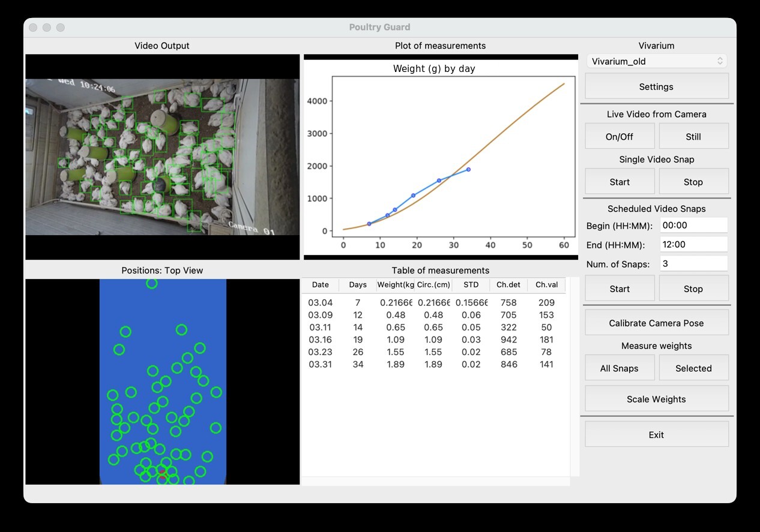Toggle live camera video On/Off
The height and width of the screenshot is (532, 760).
620,136
